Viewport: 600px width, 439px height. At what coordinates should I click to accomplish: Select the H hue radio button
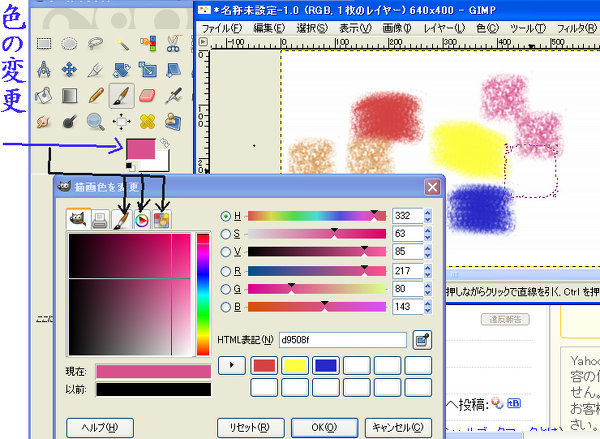coord(225,216)
